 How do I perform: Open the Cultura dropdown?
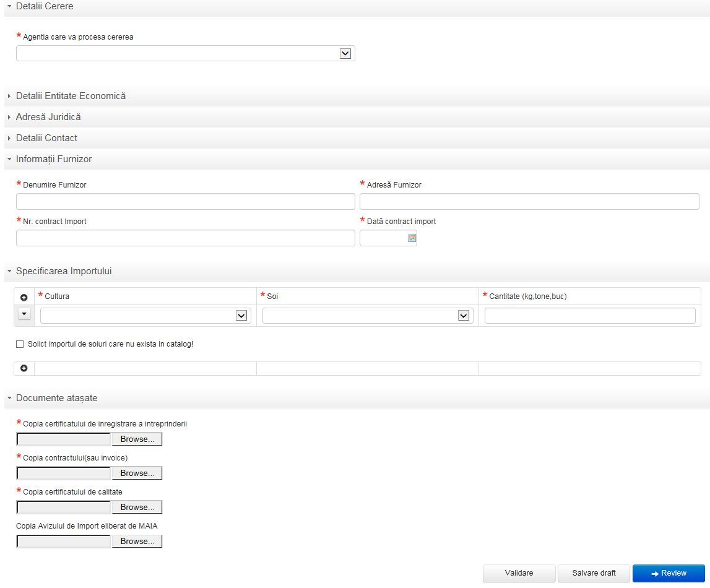click(x=241, y=316)
